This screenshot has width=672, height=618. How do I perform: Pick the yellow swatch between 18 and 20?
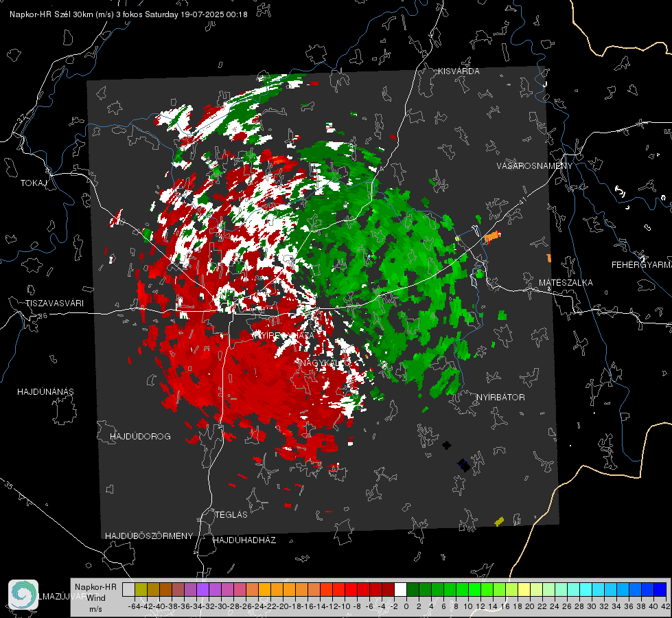[524, 589]
